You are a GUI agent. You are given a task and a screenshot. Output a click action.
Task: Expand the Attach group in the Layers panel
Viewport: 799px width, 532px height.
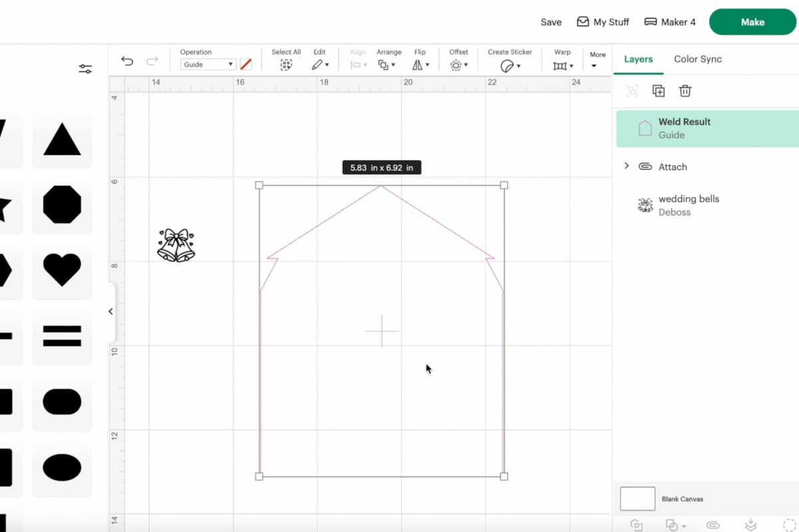point(627,166)
